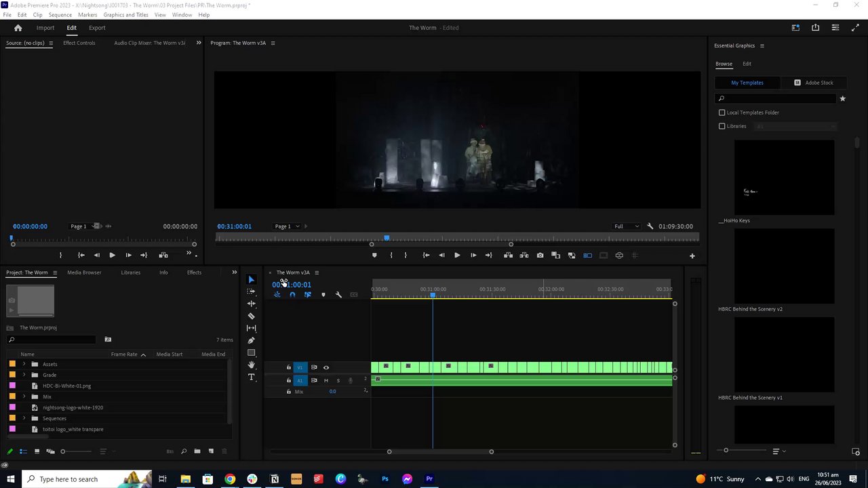This screenshot has height=488, width=868.
Task: Go to the Export workspace
Action: [x=97, y=28]
